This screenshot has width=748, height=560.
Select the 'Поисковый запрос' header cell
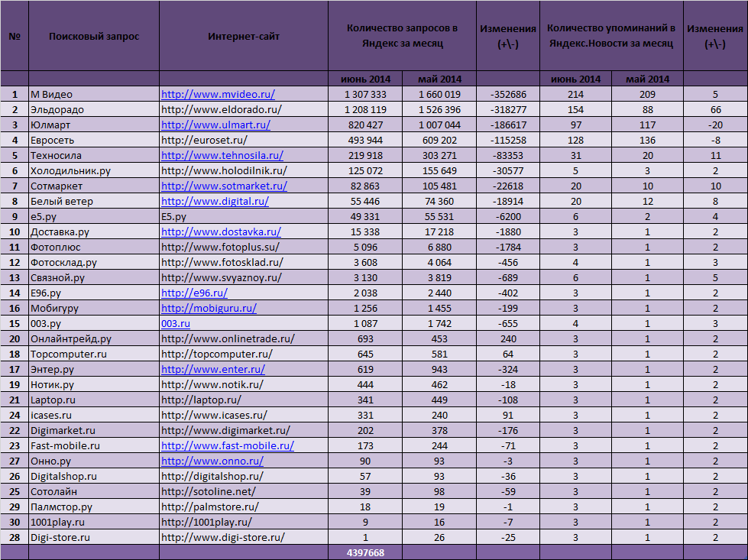tap(94, 37)
